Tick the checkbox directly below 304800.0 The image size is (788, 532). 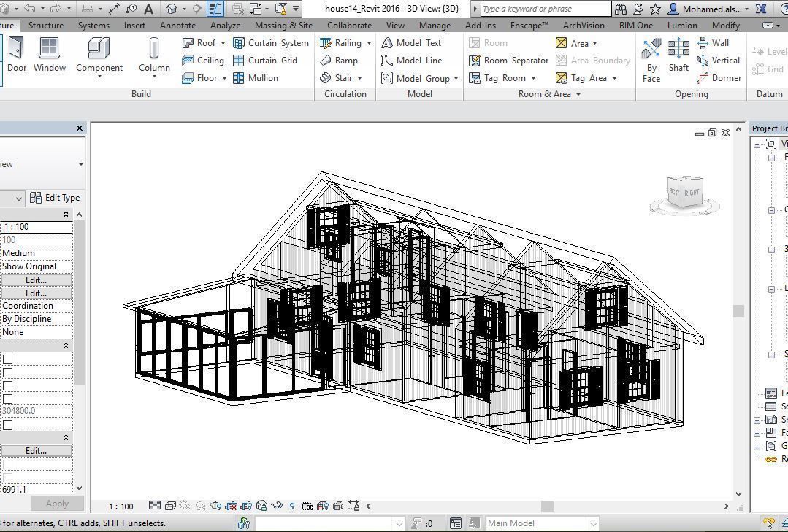pos(7,425)
